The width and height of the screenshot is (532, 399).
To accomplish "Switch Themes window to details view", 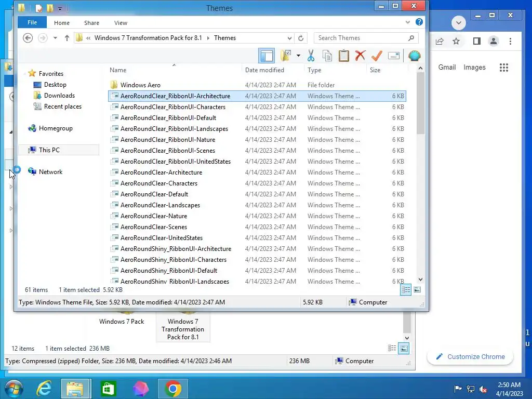I will click(406, 290).
